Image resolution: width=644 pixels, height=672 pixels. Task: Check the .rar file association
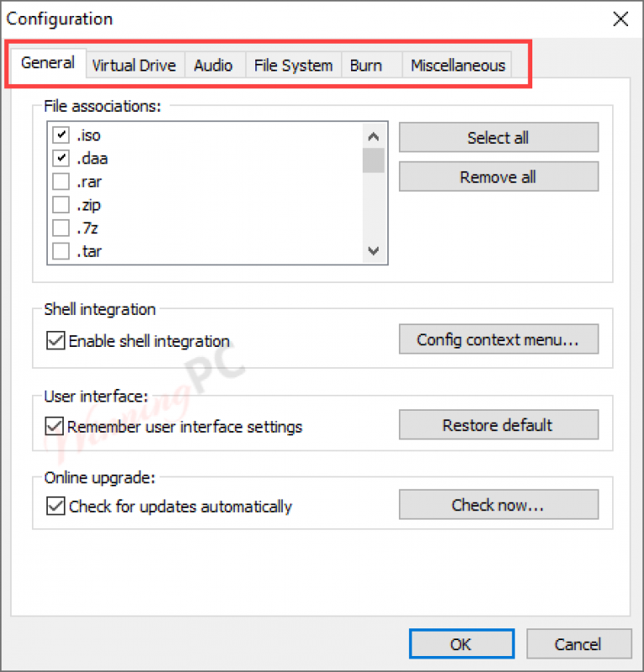[x=60, y=181]
